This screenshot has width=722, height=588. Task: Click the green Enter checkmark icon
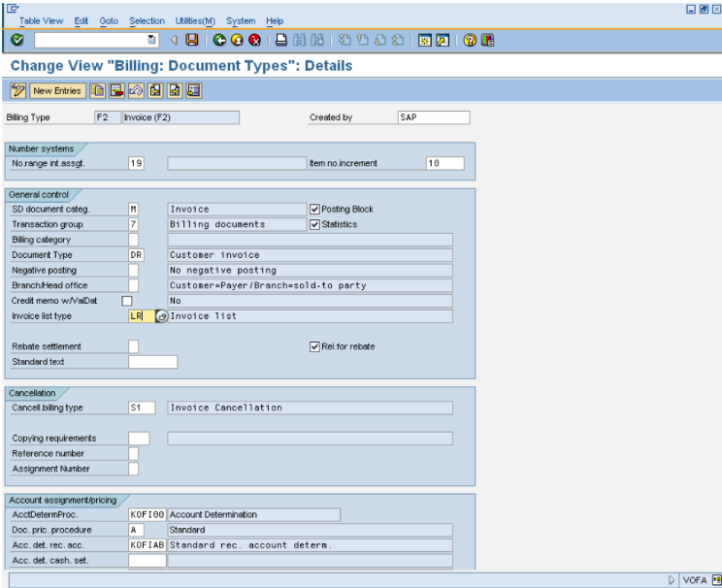coord(17,40)
